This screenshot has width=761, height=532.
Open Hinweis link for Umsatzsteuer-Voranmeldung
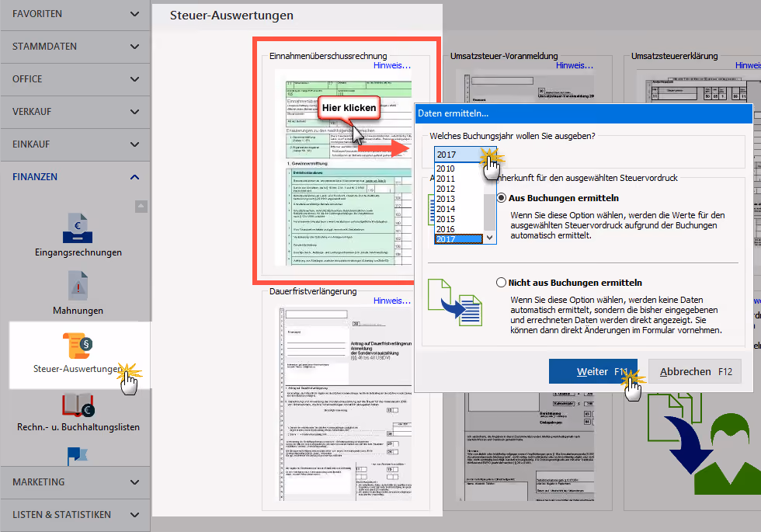tap(575, 65)
